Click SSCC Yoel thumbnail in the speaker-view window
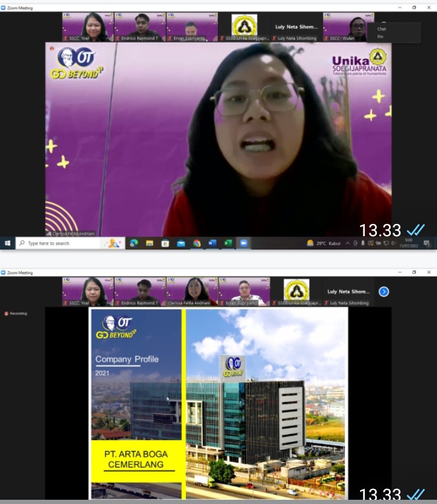The image size is (437, 504). (x=88, y=27)
